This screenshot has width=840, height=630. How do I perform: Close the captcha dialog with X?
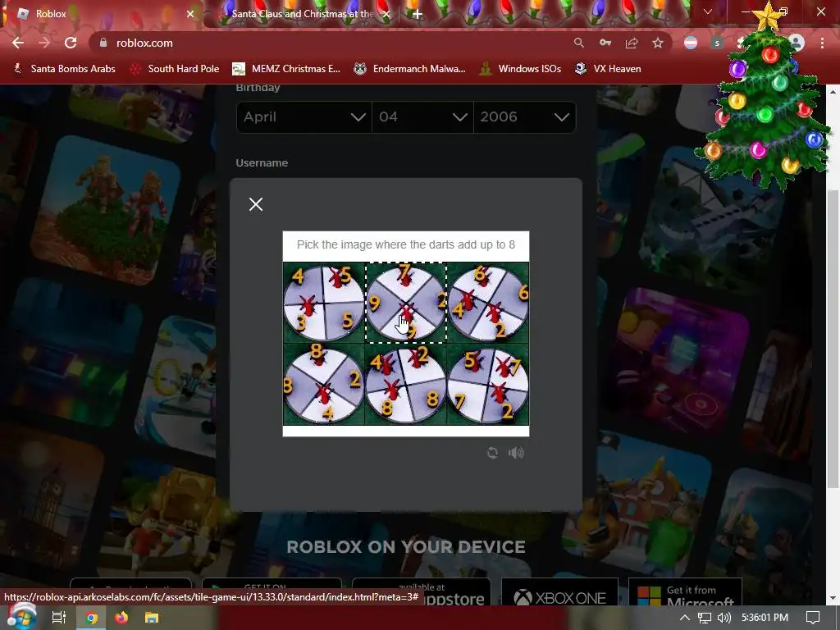[256, 204]
